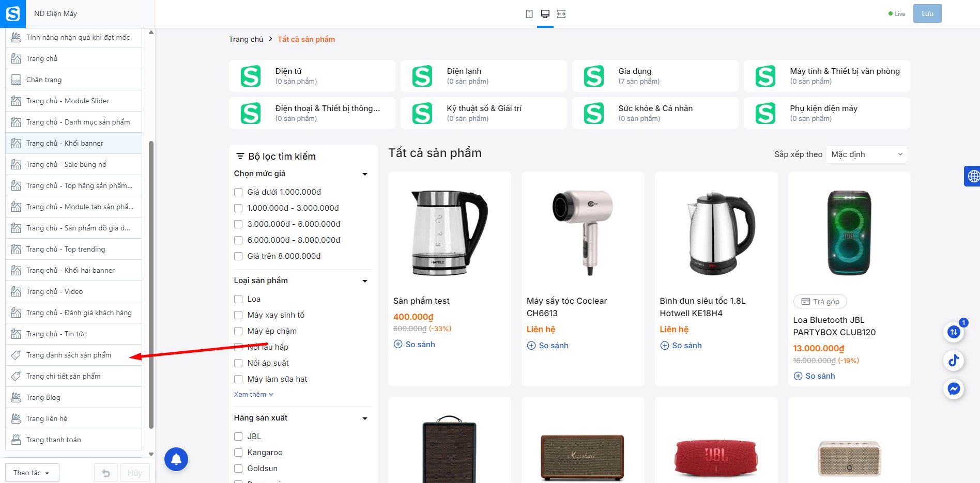Screen dimensions: 980x483
Task: Click the undo arrow button
Action: pos(106,473)
